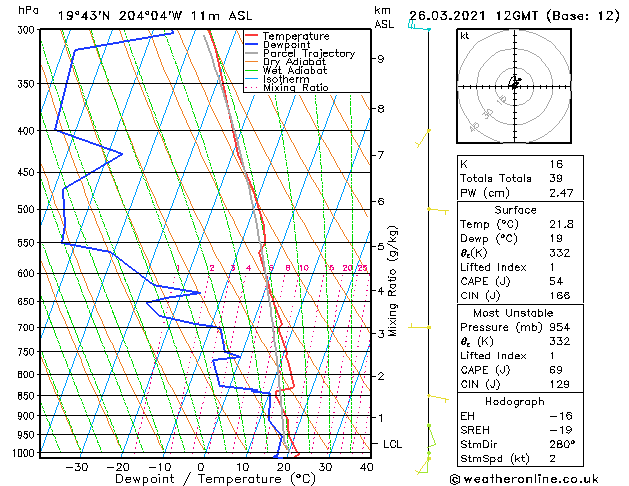Click the Totals Totals row
This screenshot has height=486, width=629.
point(520,178)
